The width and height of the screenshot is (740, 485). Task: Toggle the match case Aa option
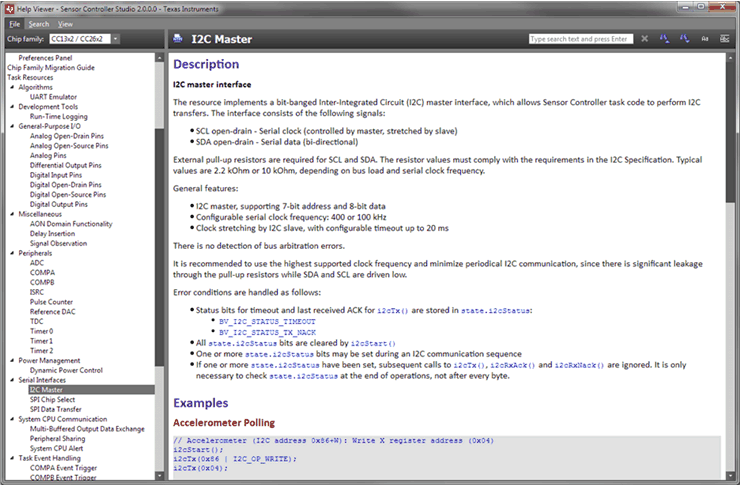pyautogui.click(x=705, y=39)
